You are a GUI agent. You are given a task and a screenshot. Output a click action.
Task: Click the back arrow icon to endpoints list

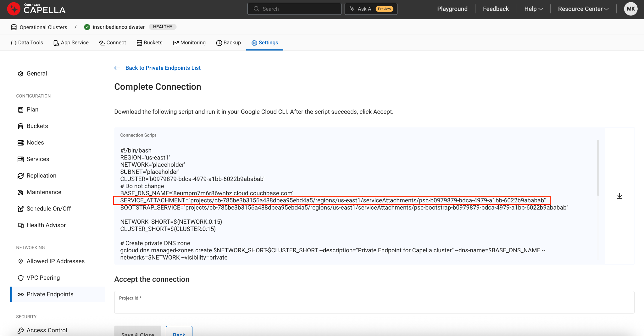pyautogui.click(x=117, y=68)
